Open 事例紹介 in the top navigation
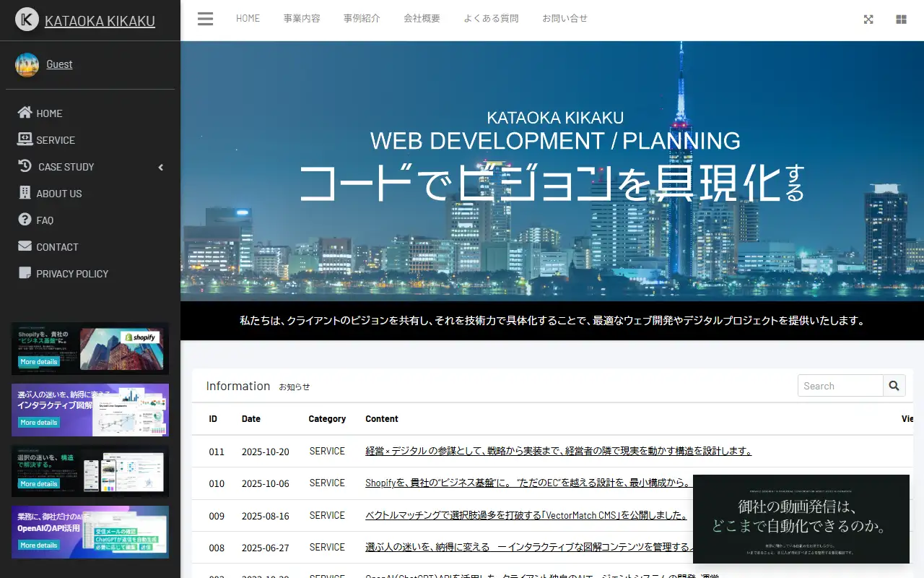This screenshot has width=924, height=578. pos(362,19)
